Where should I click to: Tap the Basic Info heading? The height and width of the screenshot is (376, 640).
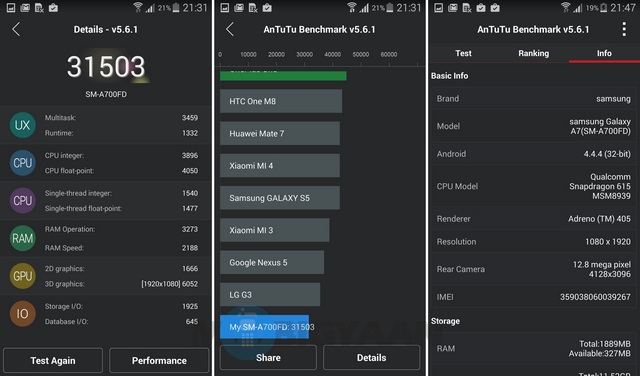449,76
